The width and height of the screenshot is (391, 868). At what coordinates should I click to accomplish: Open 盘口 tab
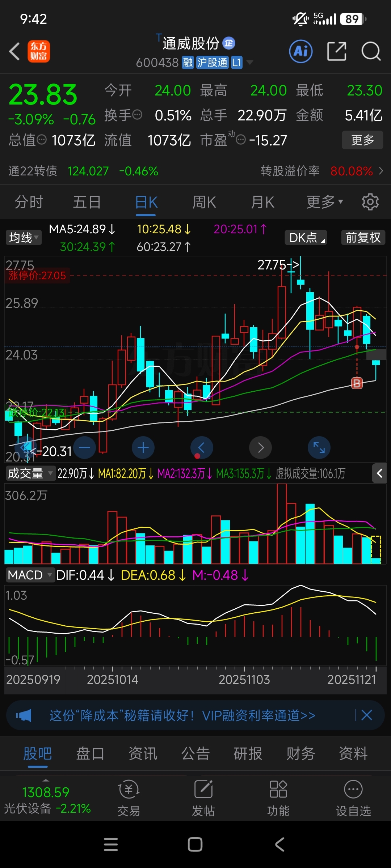(x=90, y=754)
